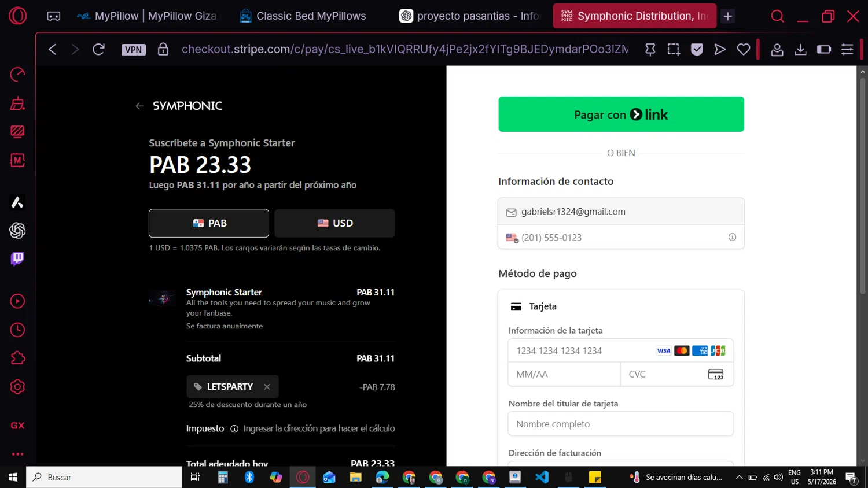Screen dimensions: 868x488
Task: Click the GX logo in the sidebar
Action: click(17, 426)
